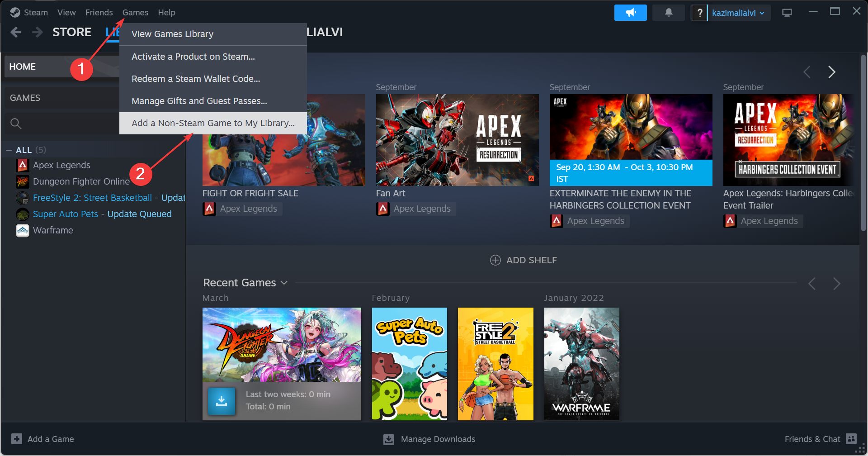
Task: Open Dungeon Fighter Online recent game cover
Action: [282, 345]
